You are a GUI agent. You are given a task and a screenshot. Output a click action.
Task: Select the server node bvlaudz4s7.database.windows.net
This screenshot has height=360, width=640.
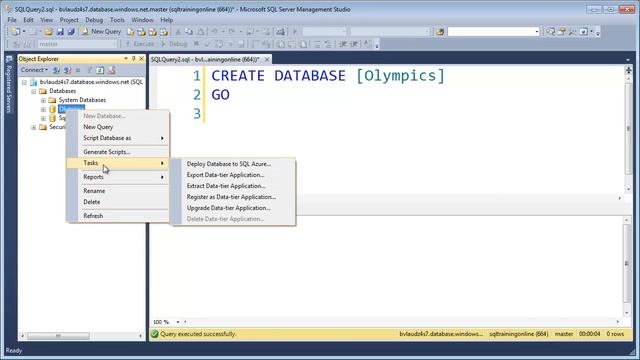(x=91, y=82)
